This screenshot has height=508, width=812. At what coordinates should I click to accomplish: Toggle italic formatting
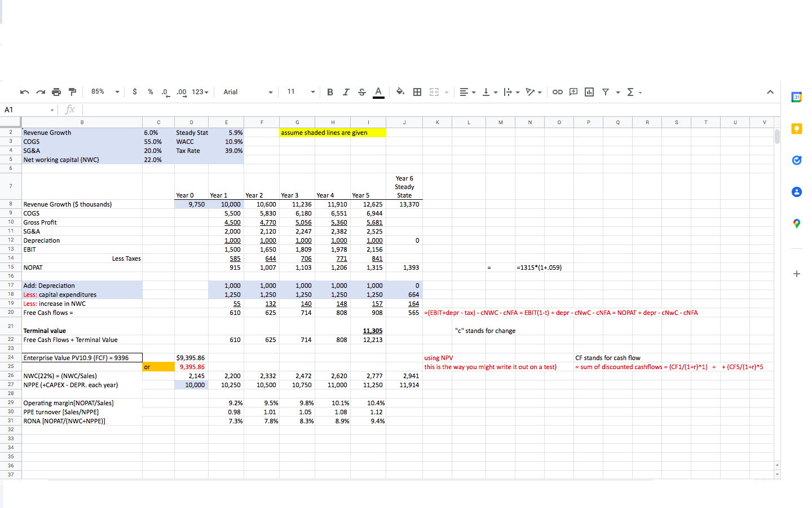346,91
